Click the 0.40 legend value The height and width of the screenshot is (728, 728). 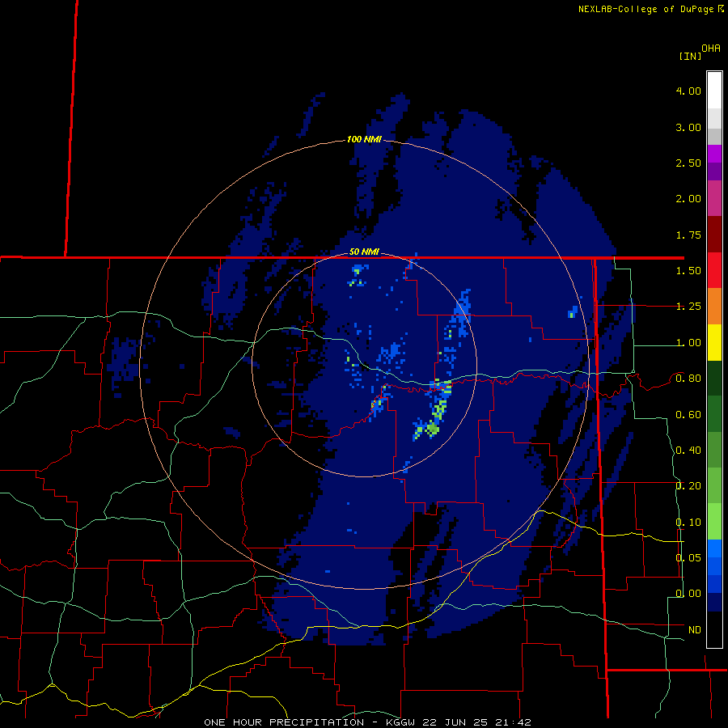tap(688, 451)
